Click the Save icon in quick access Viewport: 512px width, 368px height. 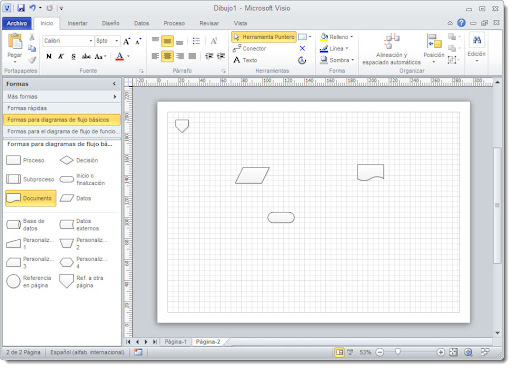tap(21, 8)
